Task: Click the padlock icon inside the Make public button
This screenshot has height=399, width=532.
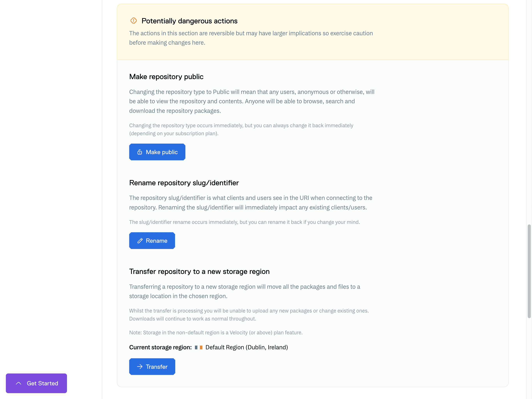Action: [140, 152]
